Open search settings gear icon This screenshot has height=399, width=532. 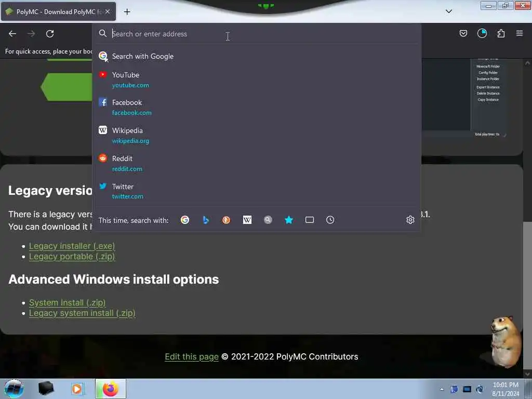tap(410, 220)
